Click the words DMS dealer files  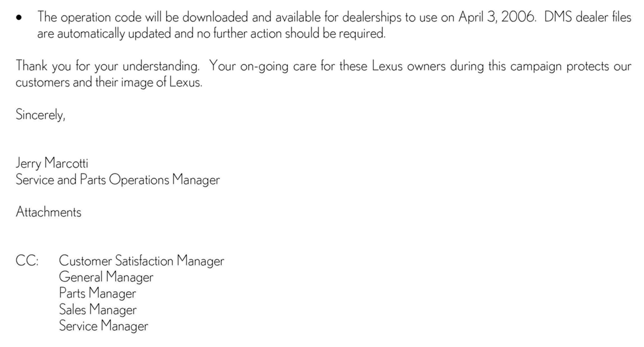[x=588, y=17]
